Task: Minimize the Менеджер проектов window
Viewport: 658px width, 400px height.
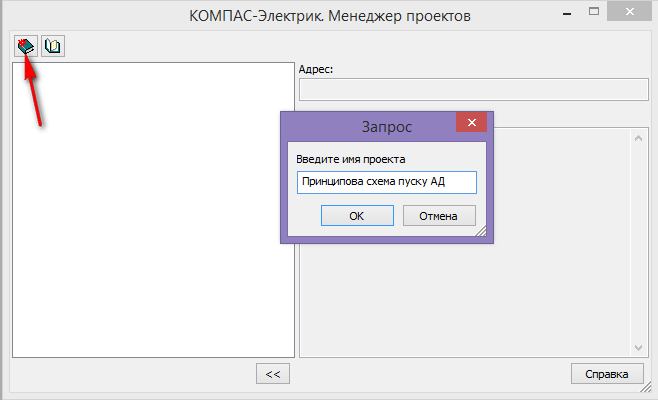Action: coord(567,14)
